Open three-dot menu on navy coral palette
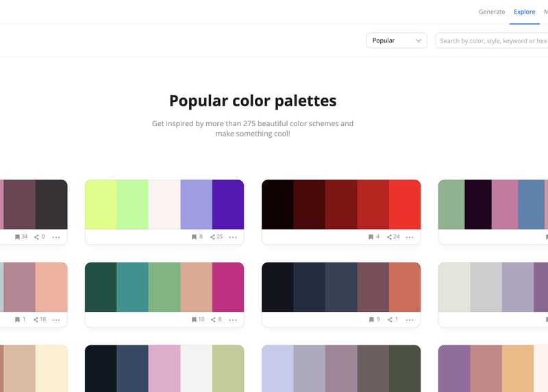Viewport: 548px width, 392px height. (410, 319)
